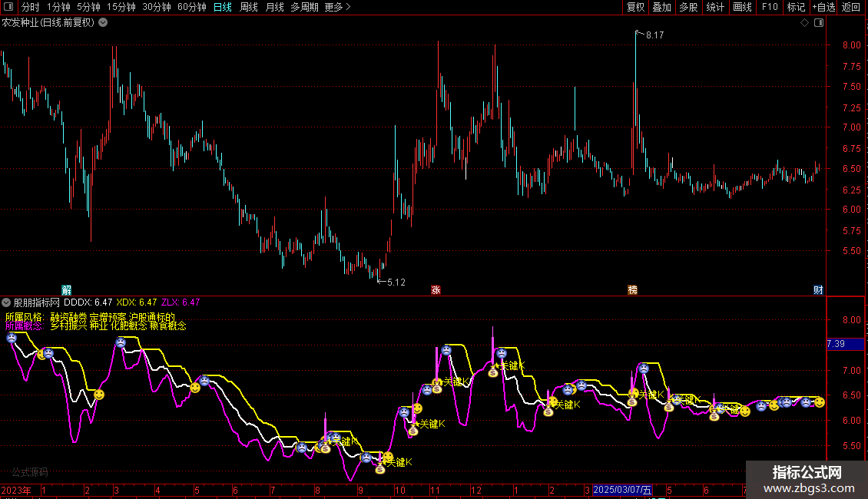Click the 所属风格 style line
868x499 pixels.
click(90, 317)
